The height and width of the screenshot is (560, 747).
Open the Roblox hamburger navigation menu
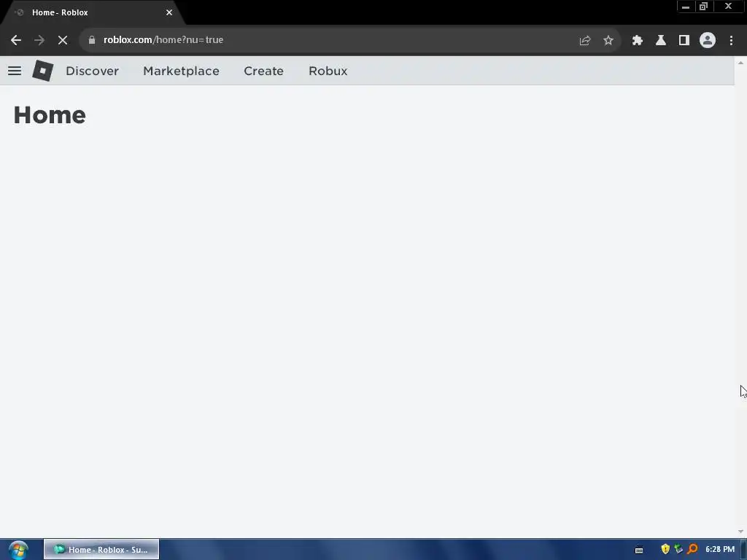(15, 71)
